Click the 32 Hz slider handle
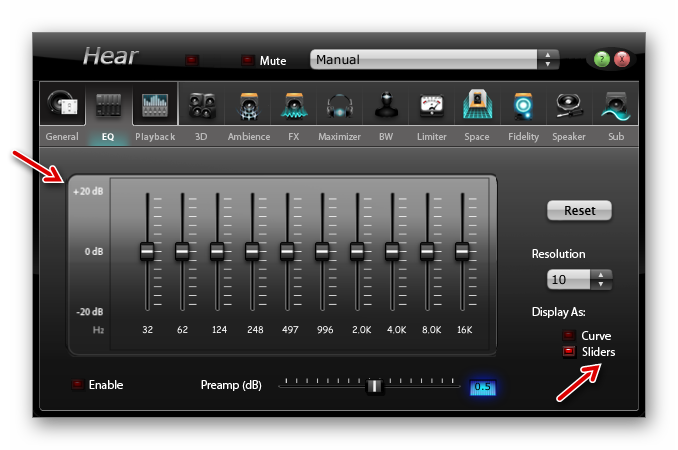 pos(147,251)
